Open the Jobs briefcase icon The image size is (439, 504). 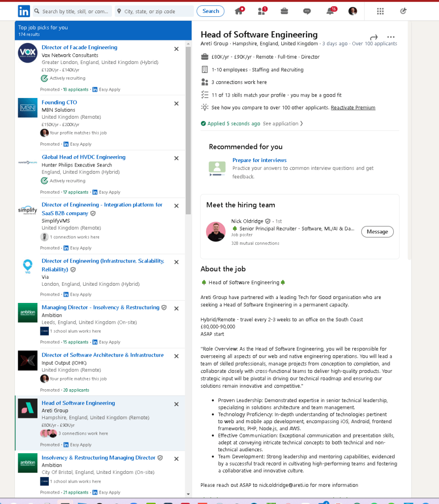coord(284,11)
